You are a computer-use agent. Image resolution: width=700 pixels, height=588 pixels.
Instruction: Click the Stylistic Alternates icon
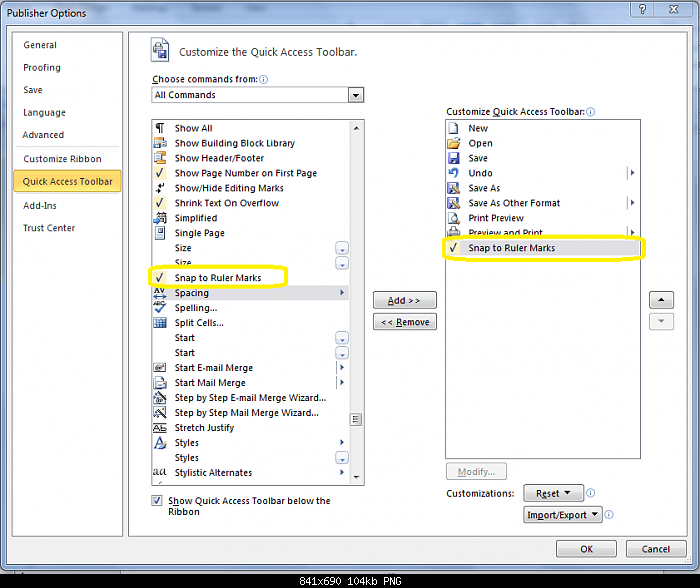click(x=159, y=472)
